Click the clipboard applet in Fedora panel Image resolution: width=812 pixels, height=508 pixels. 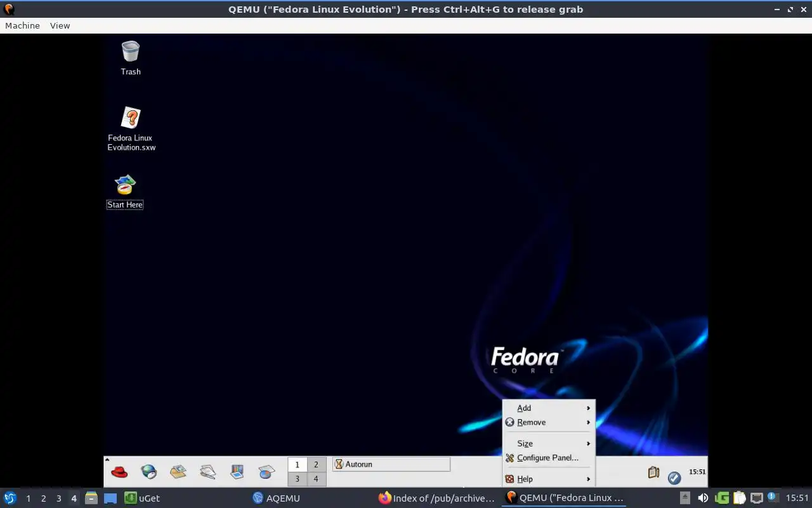coord(653,472)
